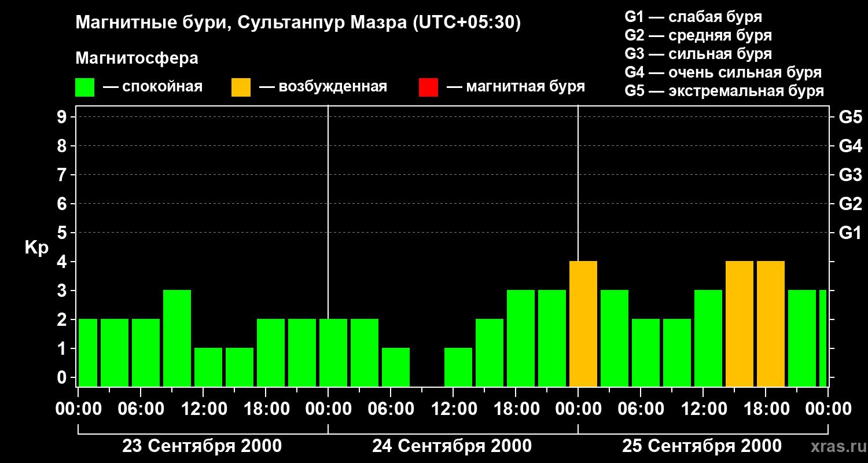The width and height of the screenshot is (868, 463).
Task: Click the '25 Сентября 2000' date label
Action: click(702, 446)
